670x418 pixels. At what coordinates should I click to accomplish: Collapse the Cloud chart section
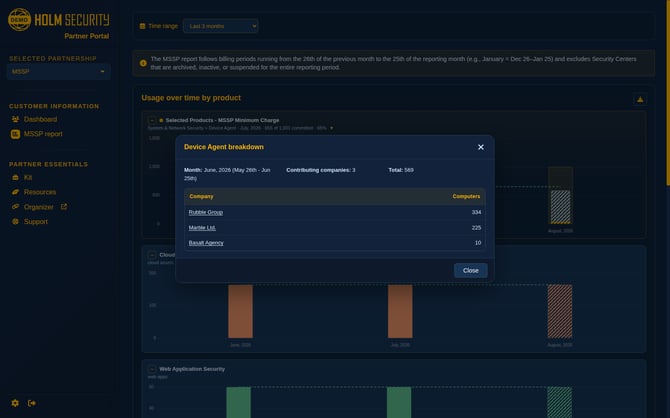[152, 255]
